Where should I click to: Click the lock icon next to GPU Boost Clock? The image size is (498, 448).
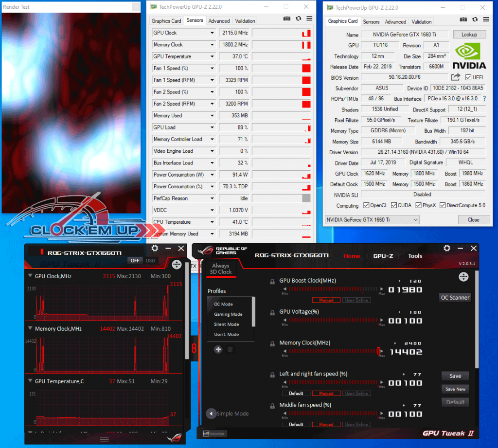[x=272, y=281]
